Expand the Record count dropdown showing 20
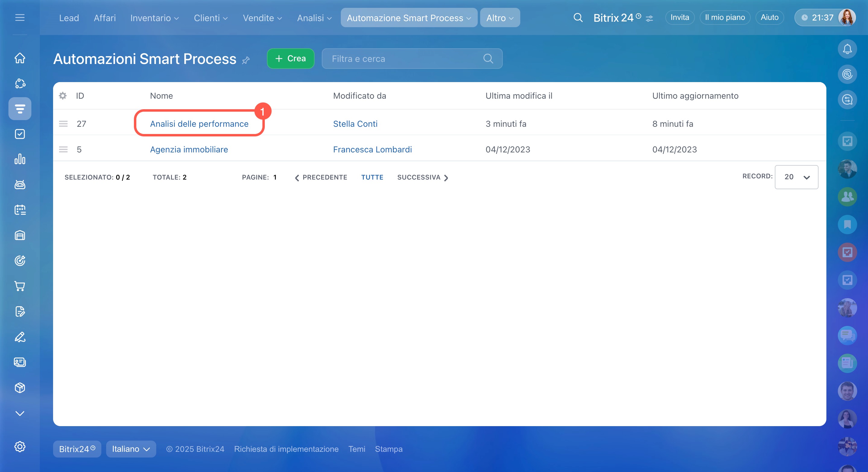This screenshot has width=868, height=472. (796, 177)
